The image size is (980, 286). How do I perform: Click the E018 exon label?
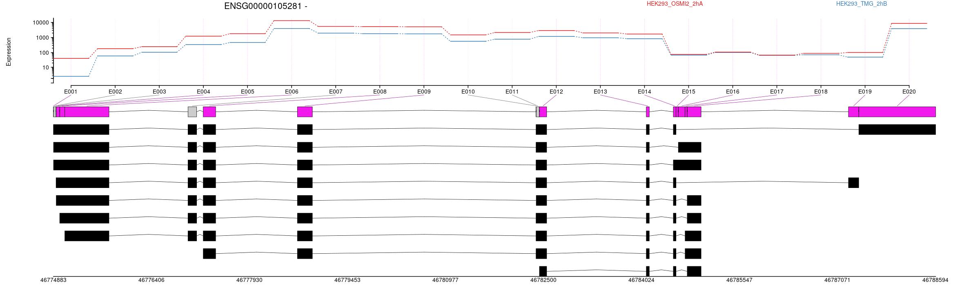pos(821,92)
